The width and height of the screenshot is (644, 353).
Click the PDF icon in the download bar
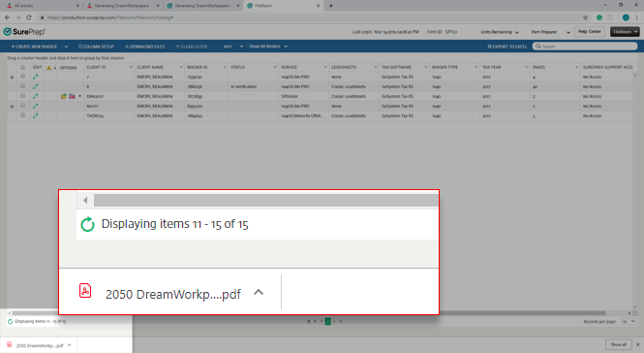[10, 345]
